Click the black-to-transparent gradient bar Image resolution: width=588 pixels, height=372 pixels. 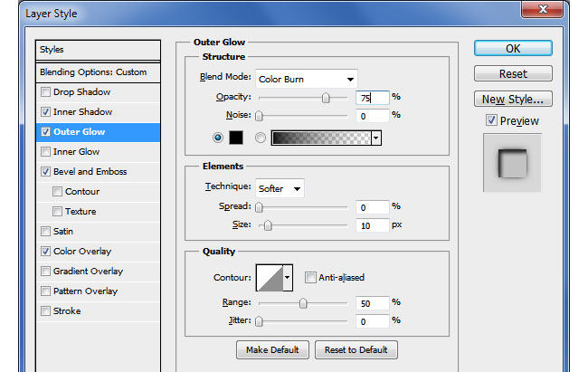click(321, 138)
